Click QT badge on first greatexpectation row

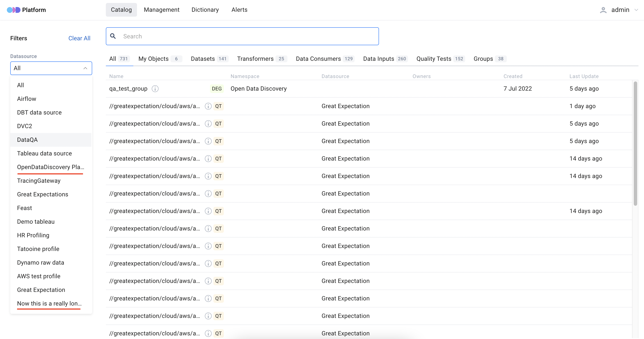(x=218, y=106)
